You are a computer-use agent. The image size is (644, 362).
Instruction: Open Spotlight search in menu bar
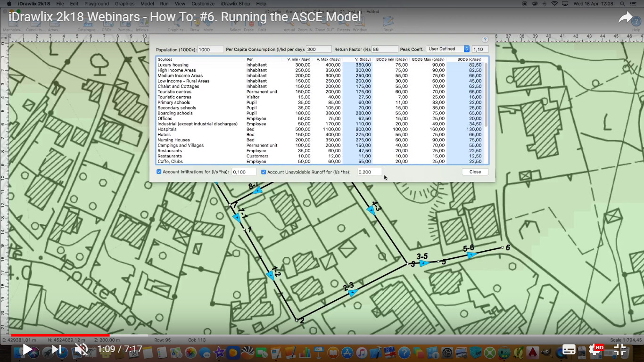[x=621, y=4]
